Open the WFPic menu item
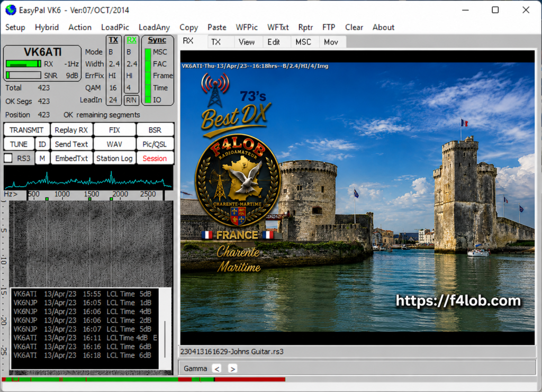Screen dimensions: 542x392 [x=247, y=28]
